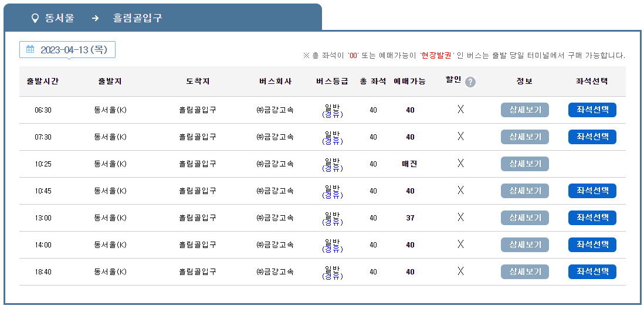The width and height of the screenshot is (644, 309).
Task: Click the 18:40 departure time cell
Action: [x=43, y=271]
